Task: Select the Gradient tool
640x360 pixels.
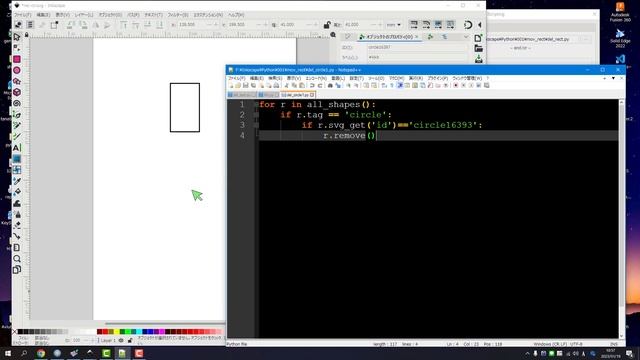Action: (17, 159)
